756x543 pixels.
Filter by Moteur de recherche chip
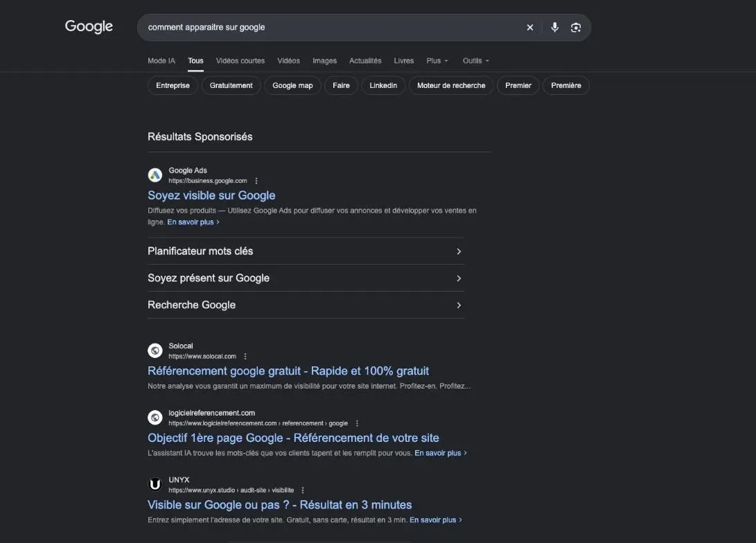(451, 85)
